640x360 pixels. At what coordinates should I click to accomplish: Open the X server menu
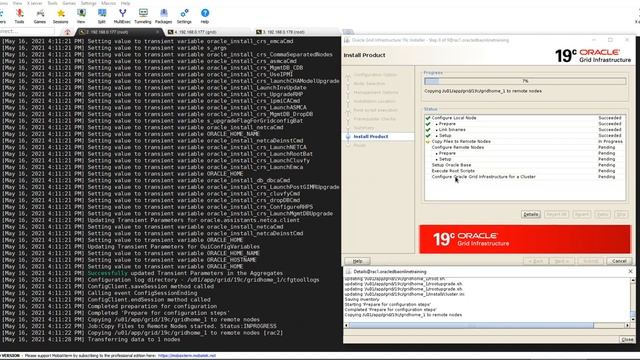tap(35, 3)
